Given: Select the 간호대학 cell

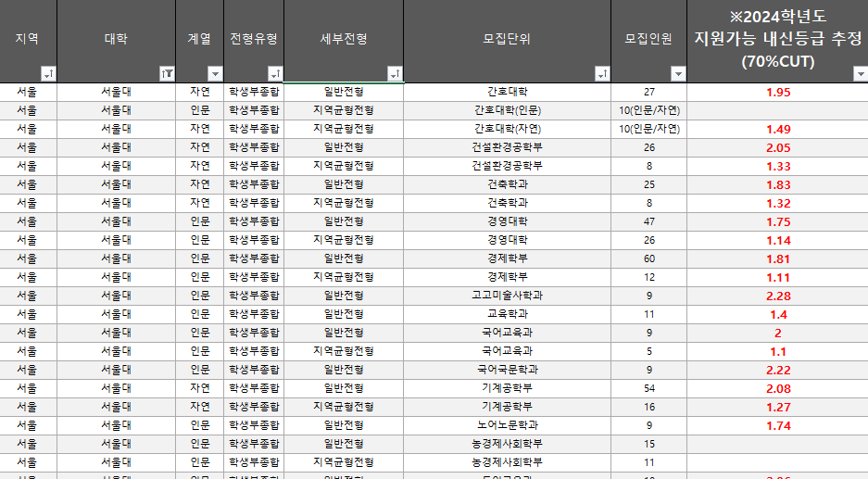Looking at the screenshot, I should tap(507, 92).
